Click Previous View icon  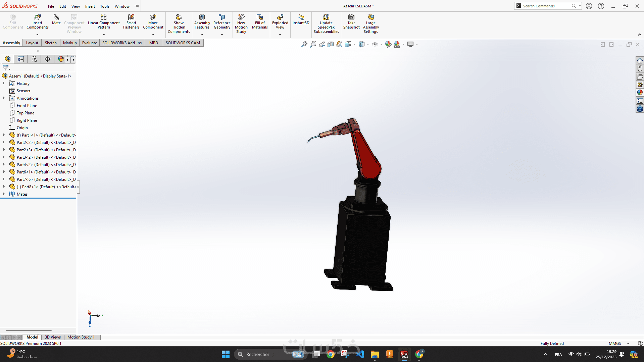pyautogui.click(x=322, y=44)
